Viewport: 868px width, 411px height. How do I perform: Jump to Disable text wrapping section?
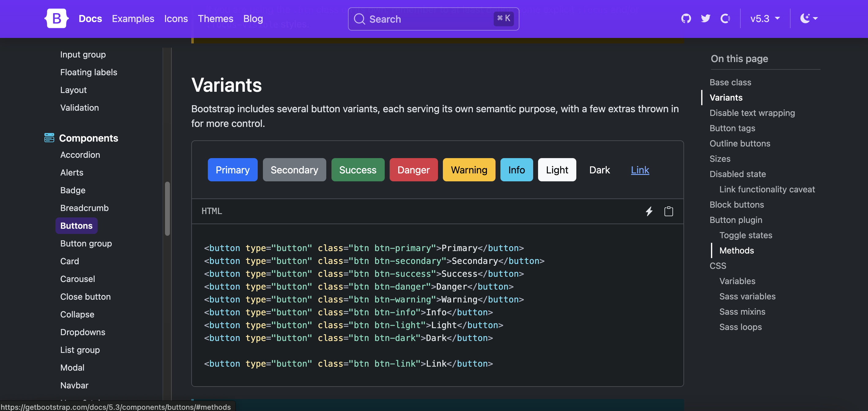752,113
